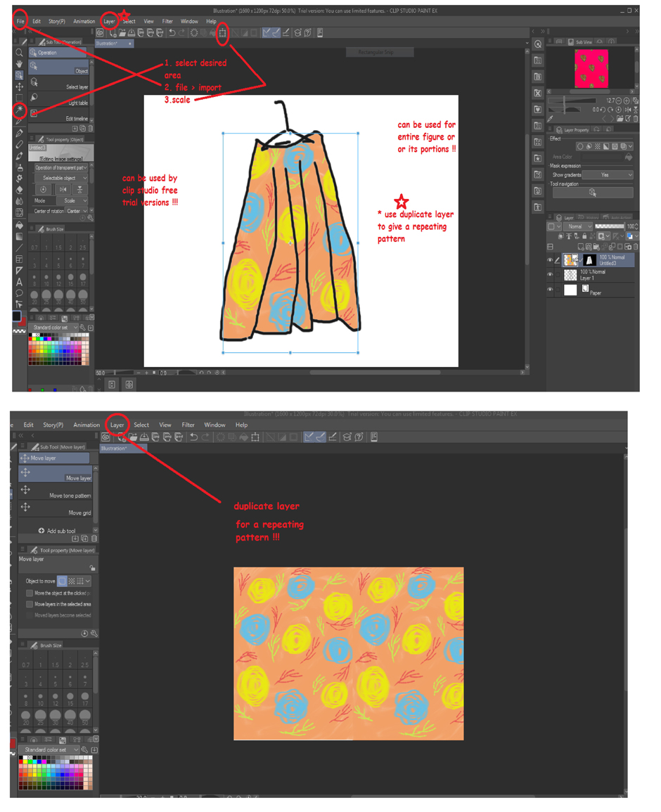
Task: Open Layer menu in lower screenshot
Action: coord(117,425)
